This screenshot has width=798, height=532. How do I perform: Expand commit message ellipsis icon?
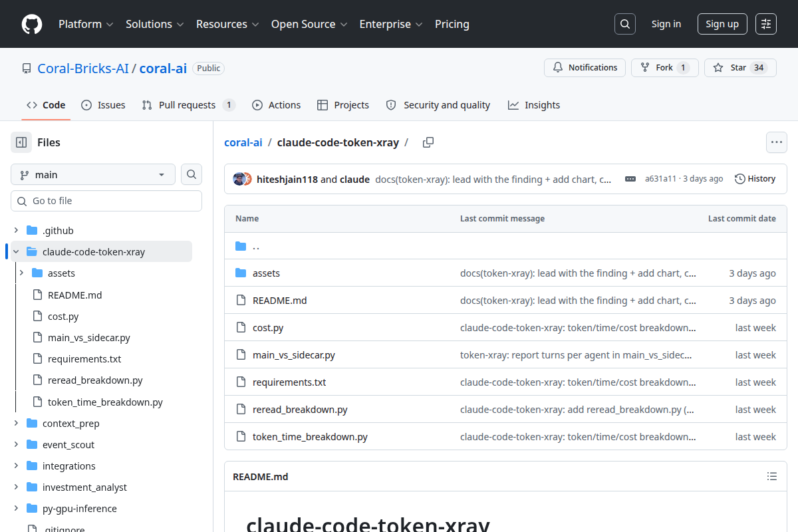click(x=630, y=179)
